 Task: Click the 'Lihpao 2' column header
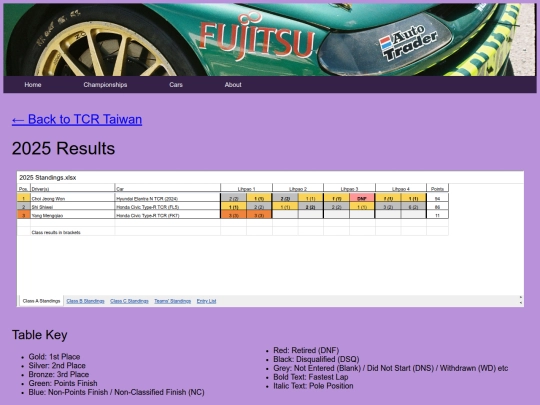[298, 189]
